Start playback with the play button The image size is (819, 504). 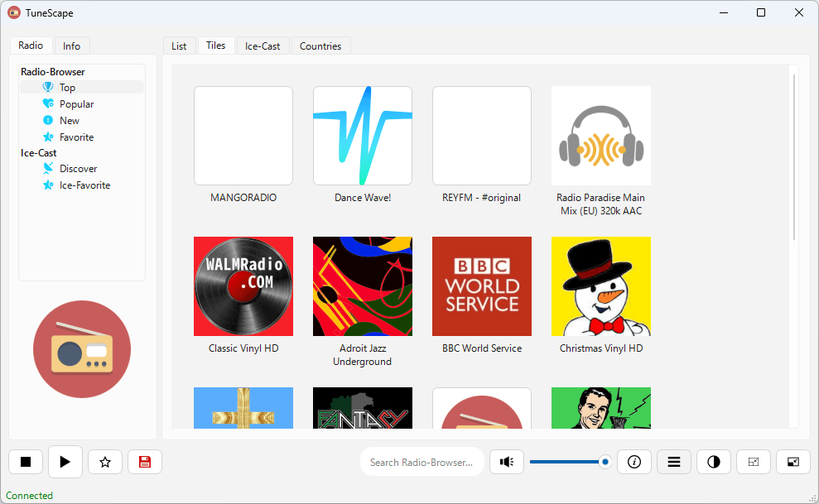click(x=65, y=462)
